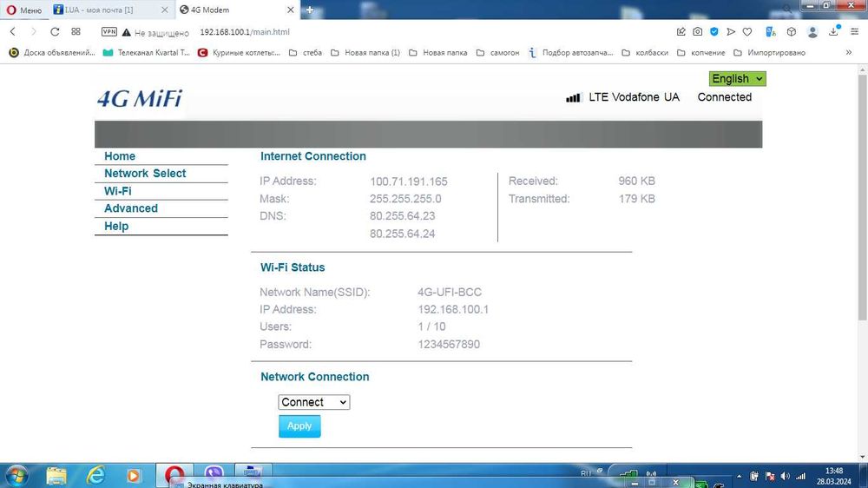Open the Куриные котлеты bookmark

[240, 53]
